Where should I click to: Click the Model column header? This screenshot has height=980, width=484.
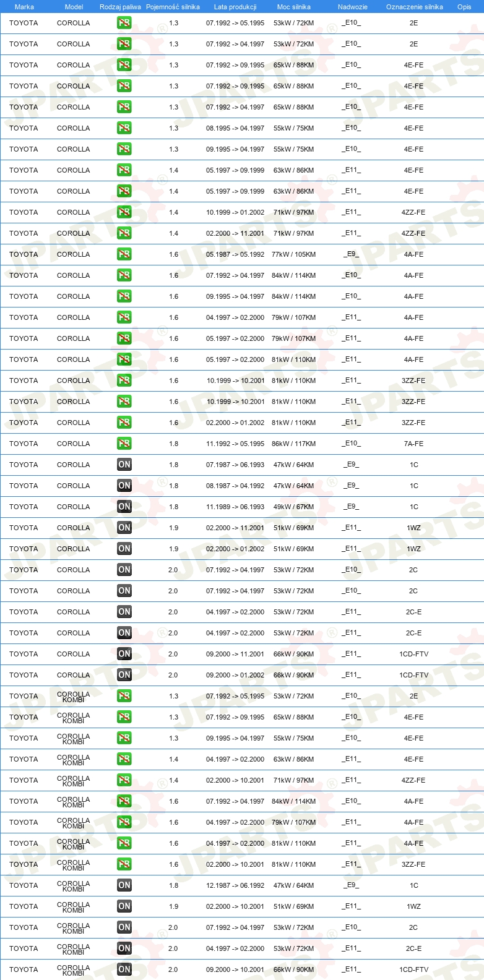point(74,7)
